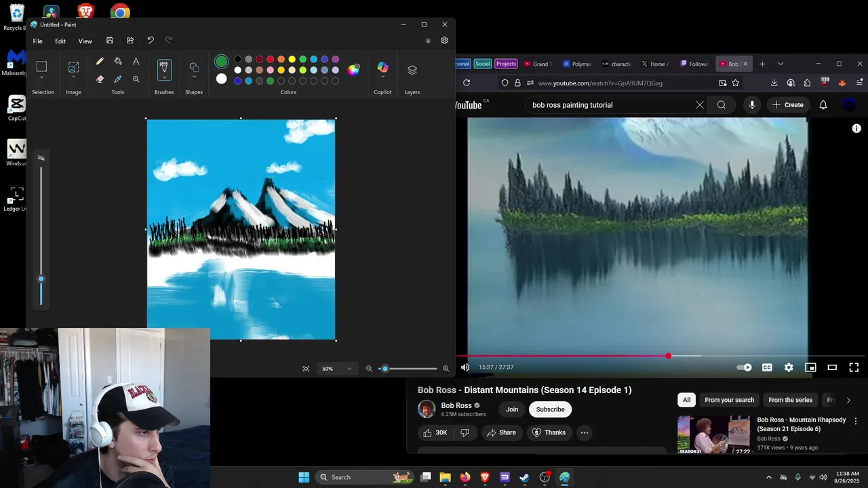The width and height of the screenshot is (868, 488).
Task: Toggle closed captions on the video
Action: click(767, 367)
